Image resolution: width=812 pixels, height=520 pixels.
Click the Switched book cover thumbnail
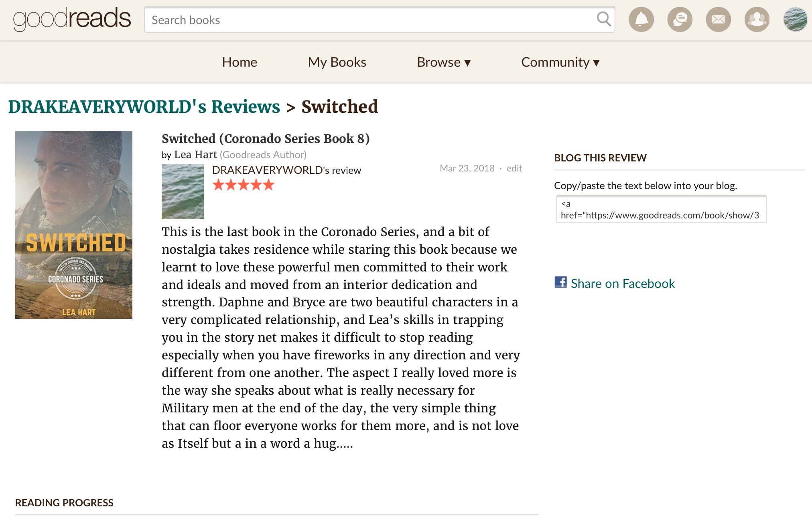(x=74, y=225)
